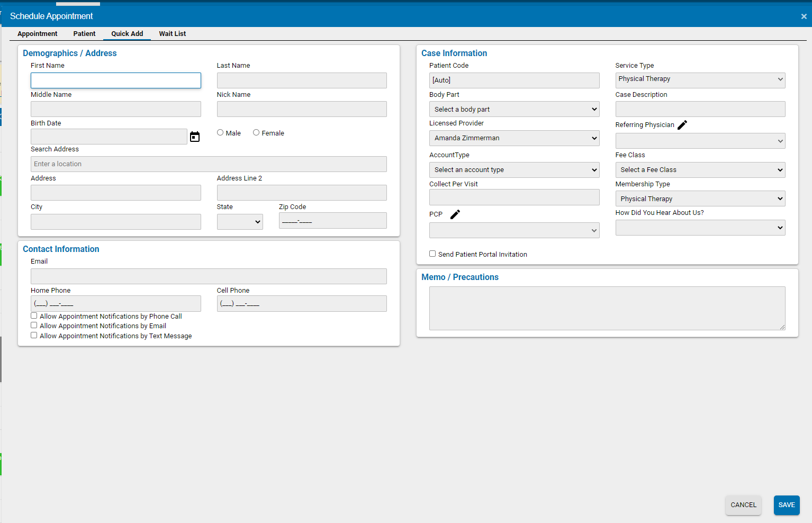Image resolution: width=812 pixels, height=523 pixels.
Task: Select the Male radio button
Action: tap(220, 132)
